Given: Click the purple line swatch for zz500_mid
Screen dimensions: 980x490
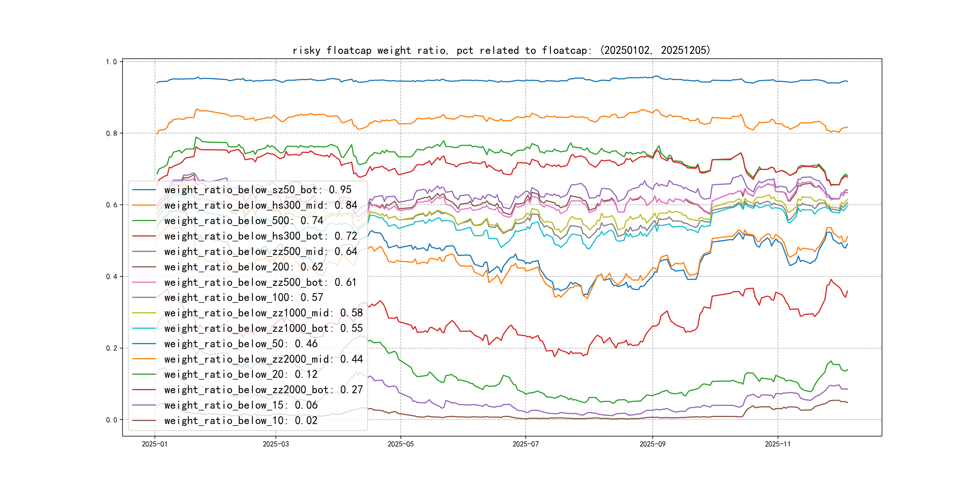Looking at the screenshot, I should pyautogui.click(x=144, y=251).
